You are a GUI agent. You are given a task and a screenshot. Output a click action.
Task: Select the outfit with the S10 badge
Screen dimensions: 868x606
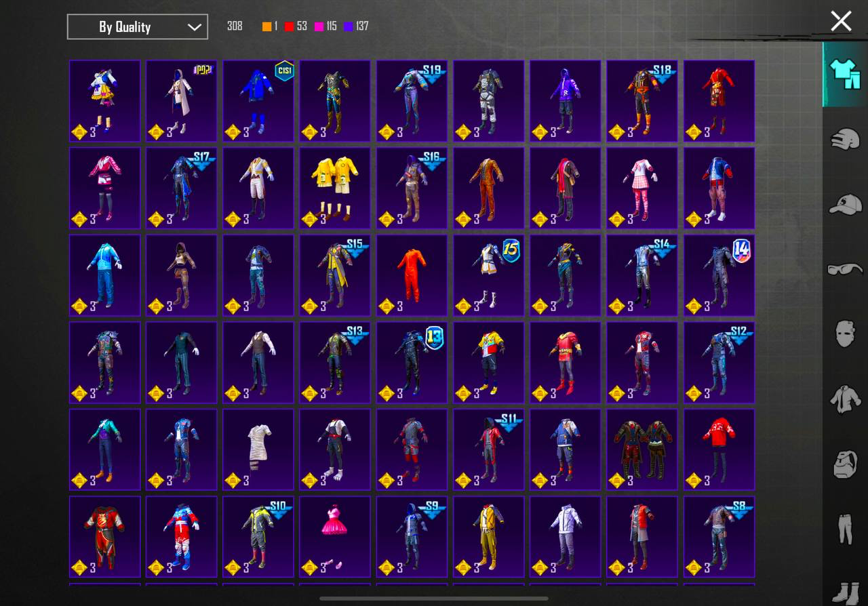click(x=258, y=537)
